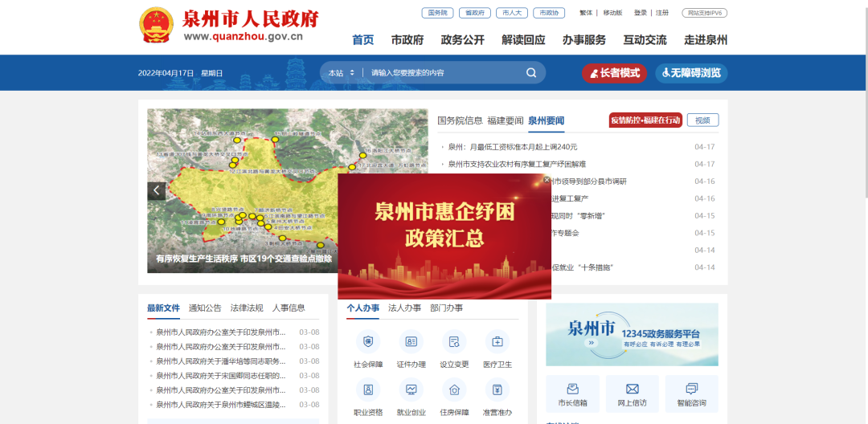This screenshot has height=424, width=868.
Task: Click the 视频 button
Action: pos(702,120)
